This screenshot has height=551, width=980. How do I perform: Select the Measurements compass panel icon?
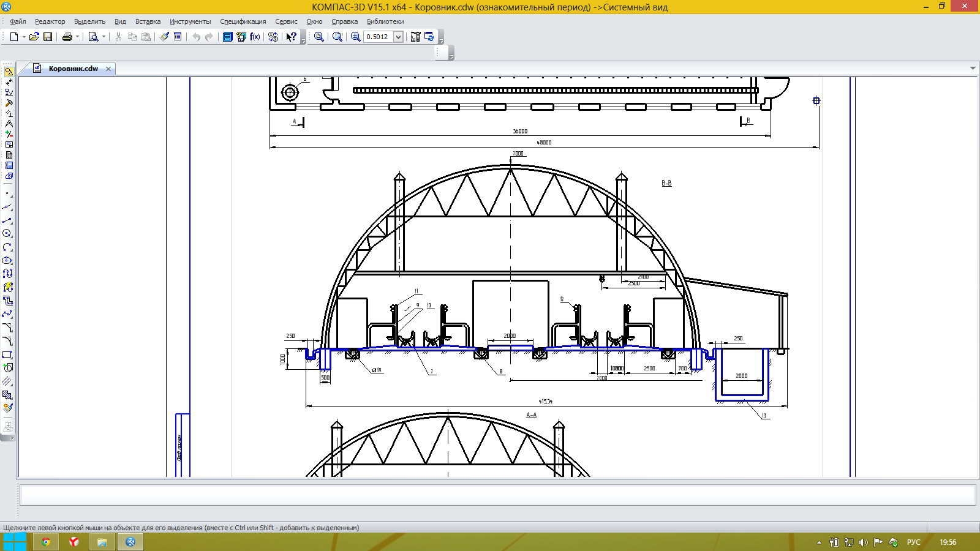9,124
